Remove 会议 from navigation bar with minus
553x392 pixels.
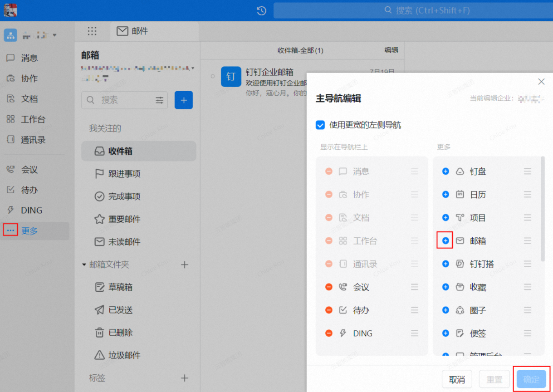(329, 287)
